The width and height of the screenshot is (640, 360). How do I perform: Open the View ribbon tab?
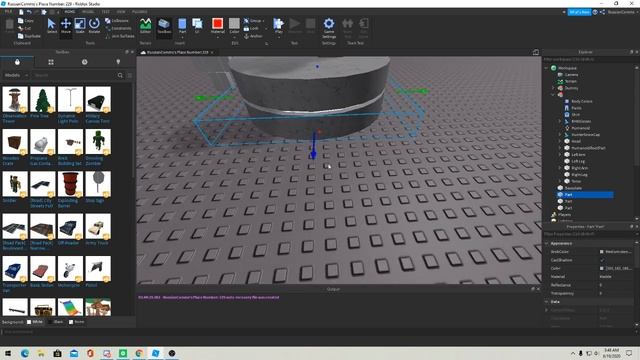tap(121, 12)
